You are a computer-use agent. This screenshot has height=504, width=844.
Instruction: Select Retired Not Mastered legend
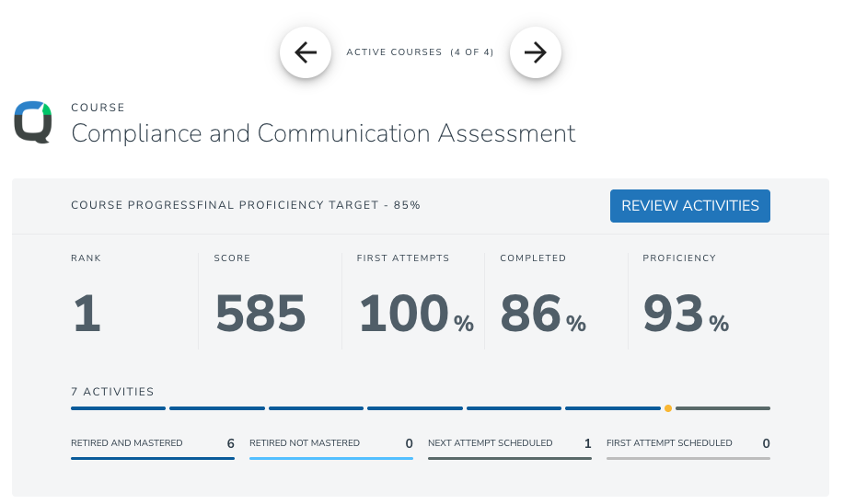(x=331, y=448)
